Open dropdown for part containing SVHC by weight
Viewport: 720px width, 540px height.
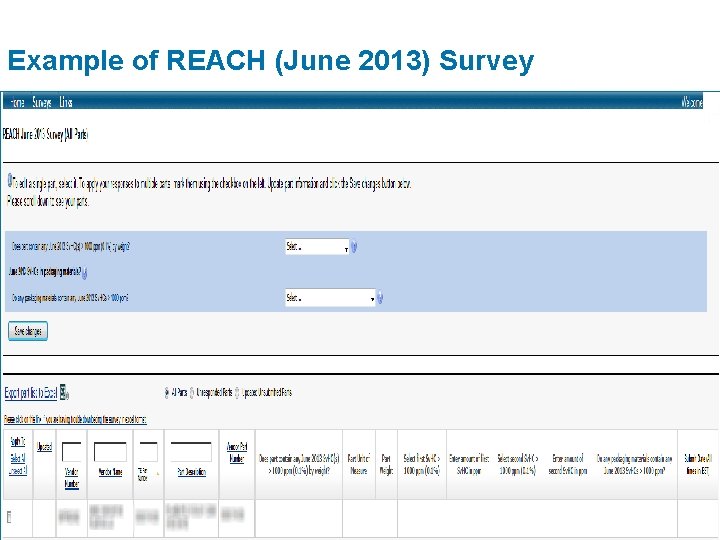tap(317, 247)
